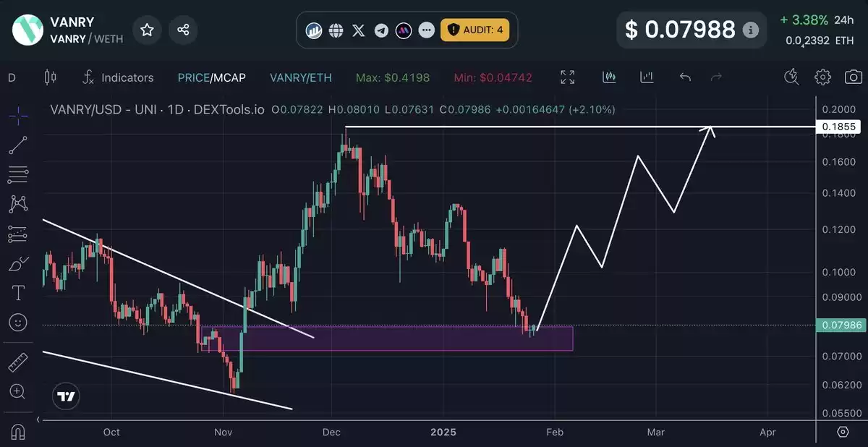
Task: Activate the zoom-in tool
Action: (x=19, y=391)
